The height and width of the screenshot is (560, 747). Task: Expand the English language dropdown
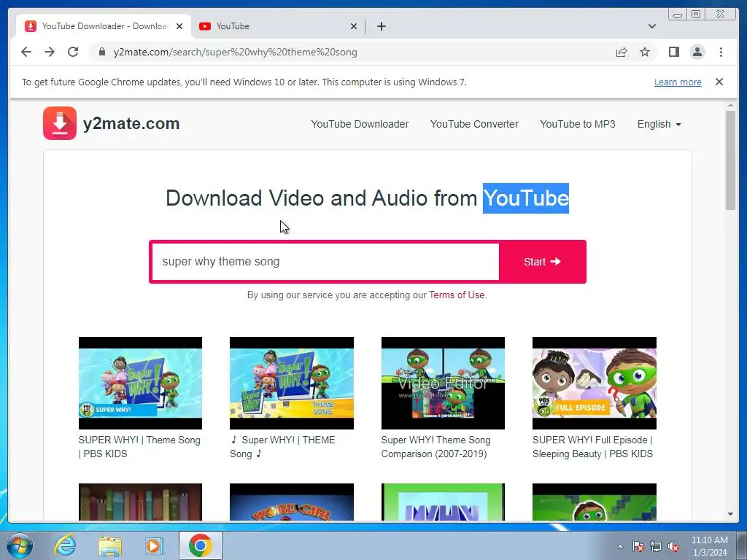pos(659,124)
